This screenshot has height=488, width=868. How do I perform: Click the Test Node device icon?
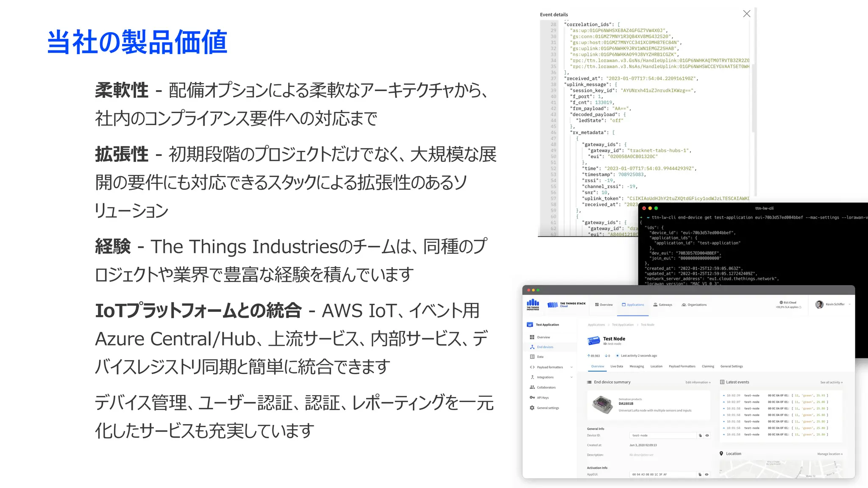[593, 340]
